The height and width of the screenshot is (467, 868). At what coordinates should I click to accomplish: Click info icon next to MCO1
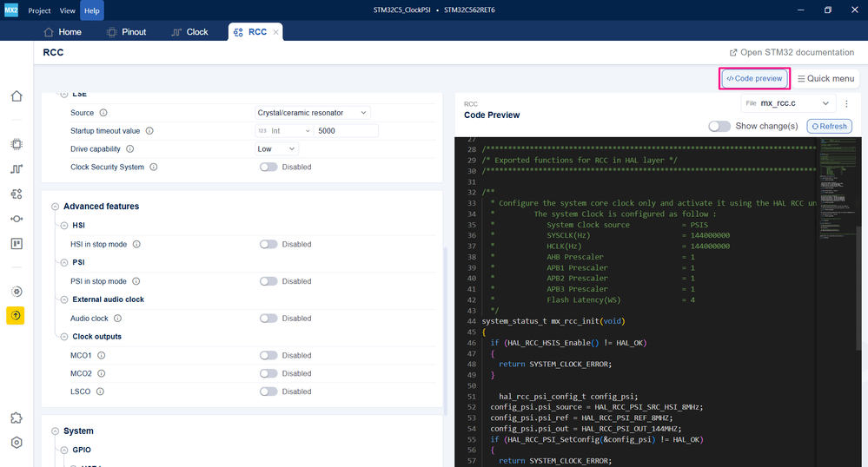coord(102,355)
